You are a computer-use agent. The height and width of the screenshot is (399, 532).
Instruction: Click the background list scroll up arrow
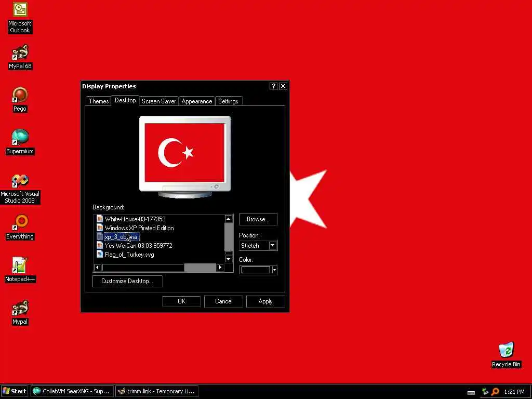229,219
